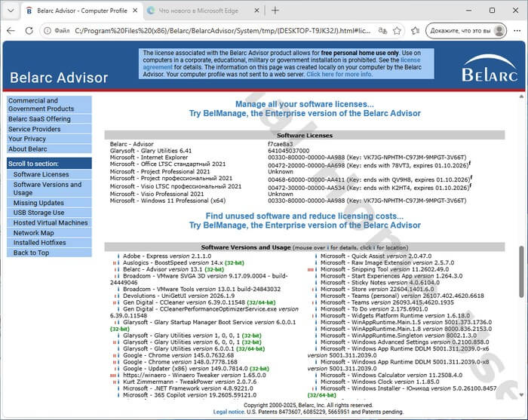The width and height of the screenshot is (528, 420).
Task: Click the scroll up arrow at top right
Action: click(x=521, y=97)
